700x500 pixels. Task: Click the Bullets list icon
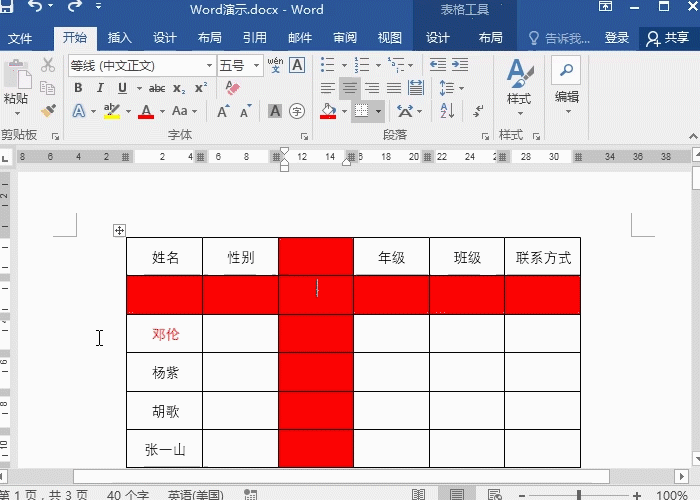[x=328, y=65]
